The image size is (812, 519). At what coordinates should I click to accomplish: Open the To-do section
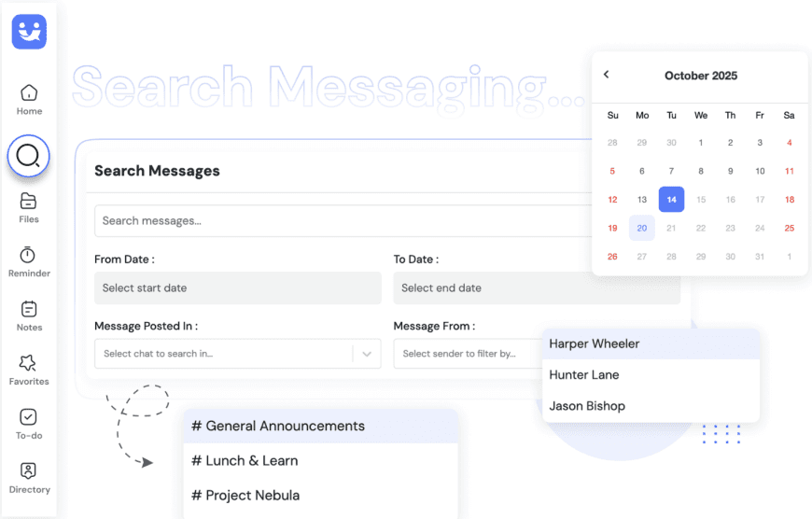[29, 424]
